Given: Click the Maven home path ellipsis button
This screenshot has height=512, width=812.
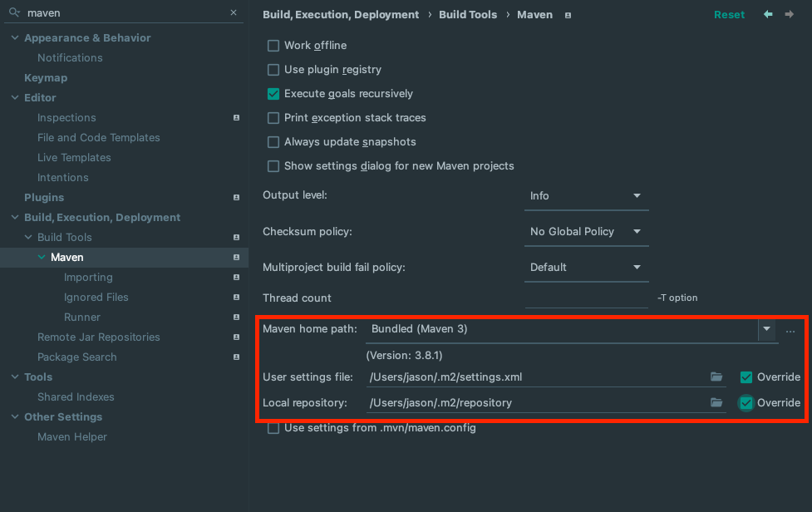Looking at the screenshot, I should [x=790, y=330].
